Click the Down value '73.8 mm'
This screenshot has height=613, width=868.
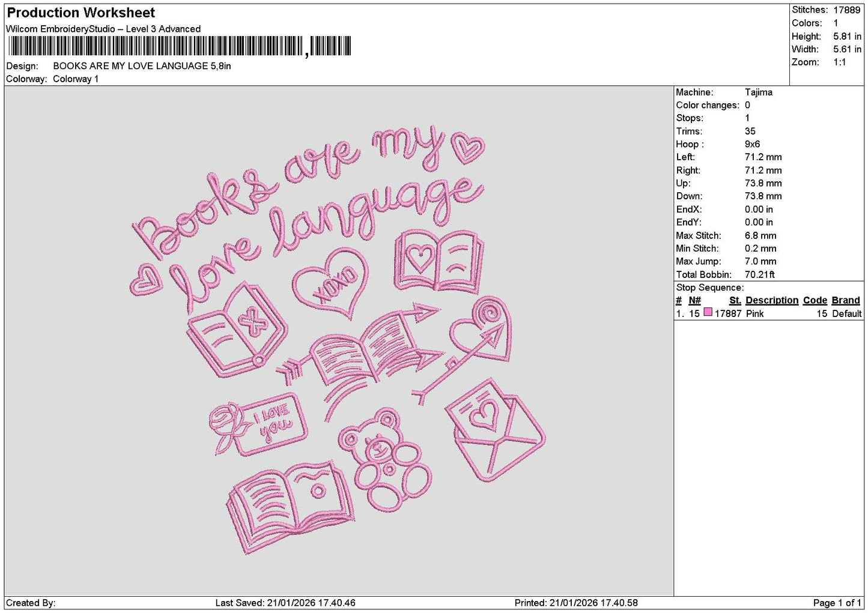(763, 196)
